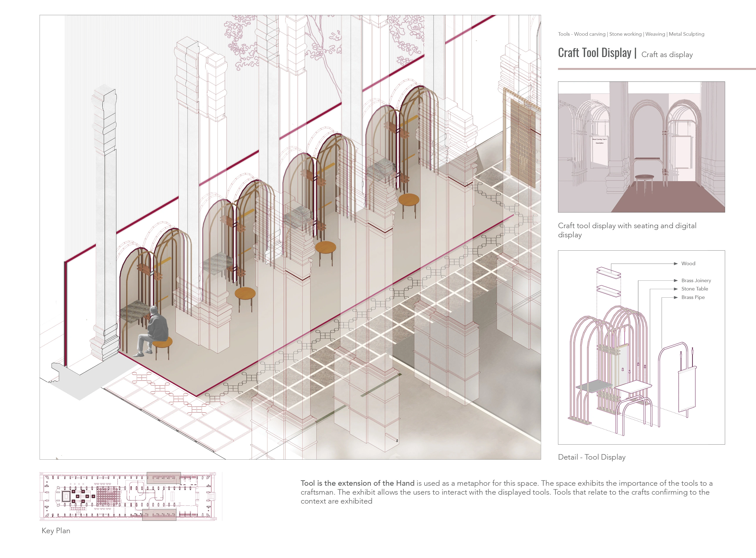Click the 'Tool is the extension of the Hand' heading
Screen dimensions: 756x558
coord(357,483)
